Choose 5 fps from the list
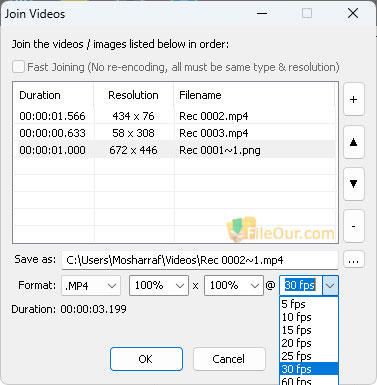 [309, 304]
